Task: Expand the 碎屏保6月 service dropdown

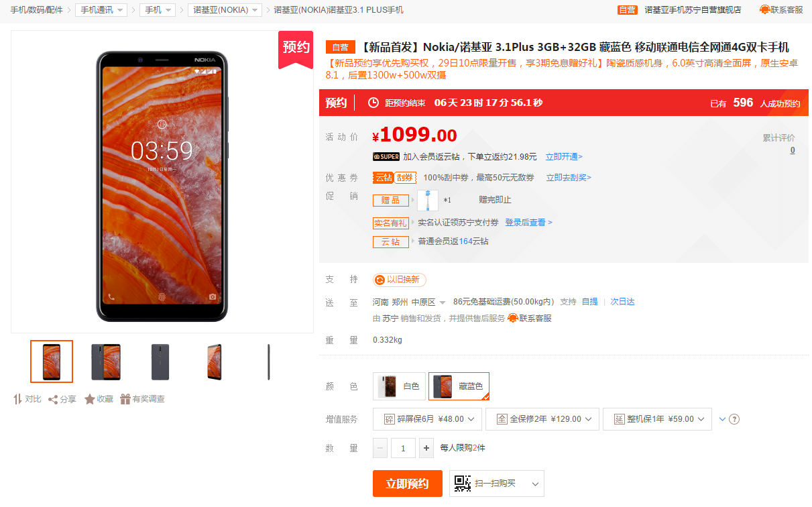Action: tap(427, 419)
